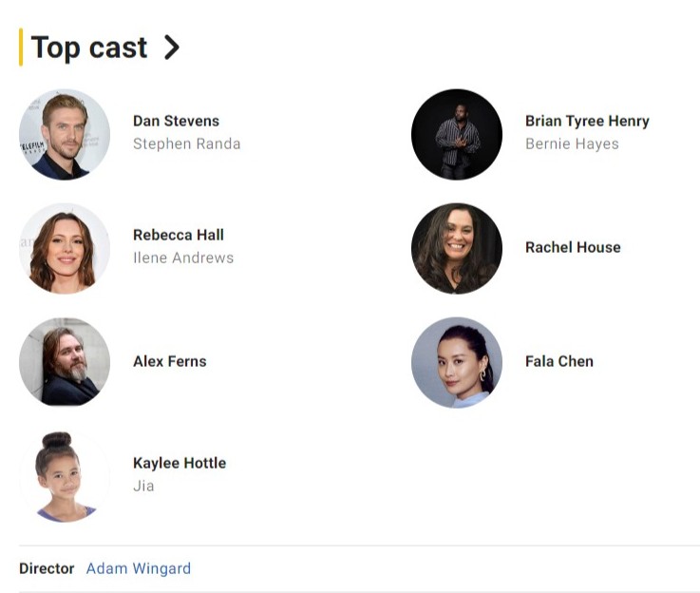Go to Rebecca Hall's page via name
The image size is (700, 593).
(179, 235)
